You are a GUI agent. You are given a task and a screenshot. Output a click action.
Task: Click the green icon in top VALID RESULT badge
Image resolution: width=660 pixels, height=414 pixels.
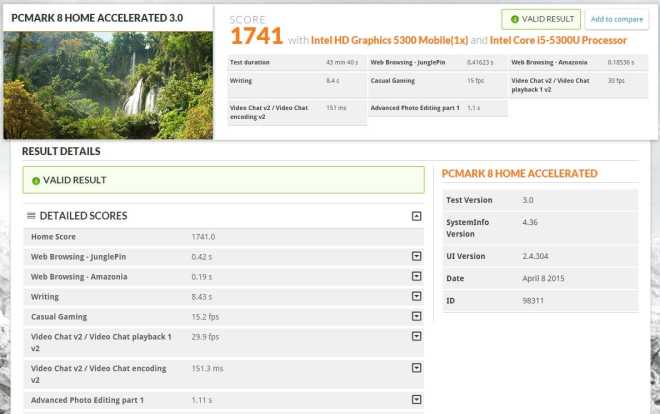514,19
